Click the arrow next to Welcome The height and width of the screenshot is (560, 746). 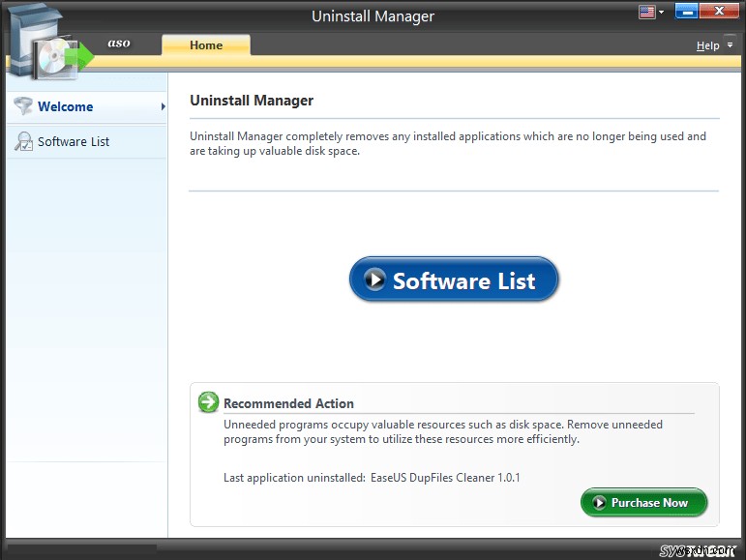164,106
